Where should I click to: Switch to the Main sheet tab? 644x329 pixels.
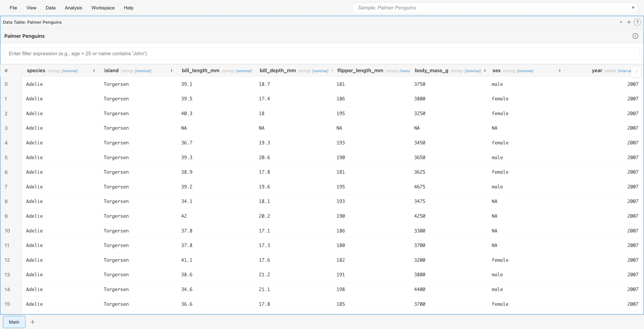[14, 322]
